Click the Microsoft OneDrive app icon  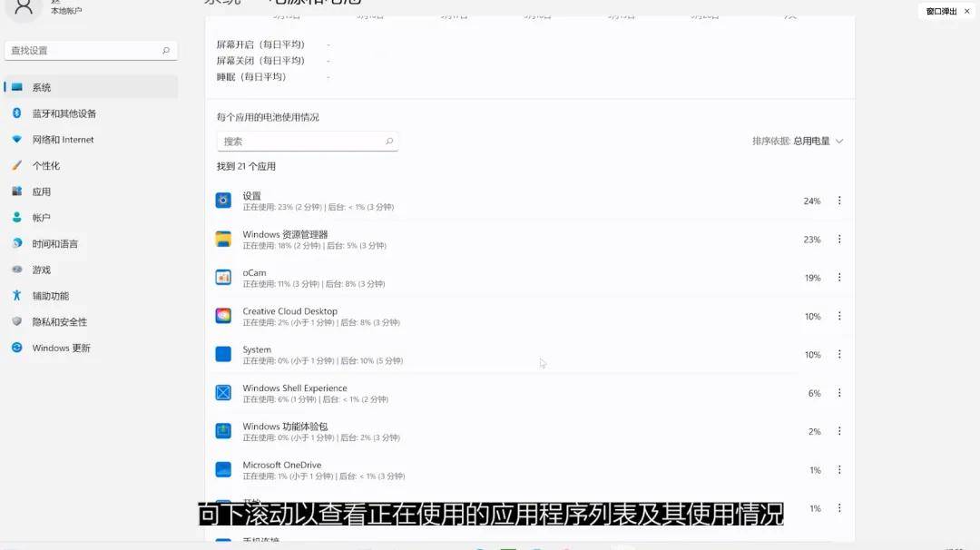223,469
